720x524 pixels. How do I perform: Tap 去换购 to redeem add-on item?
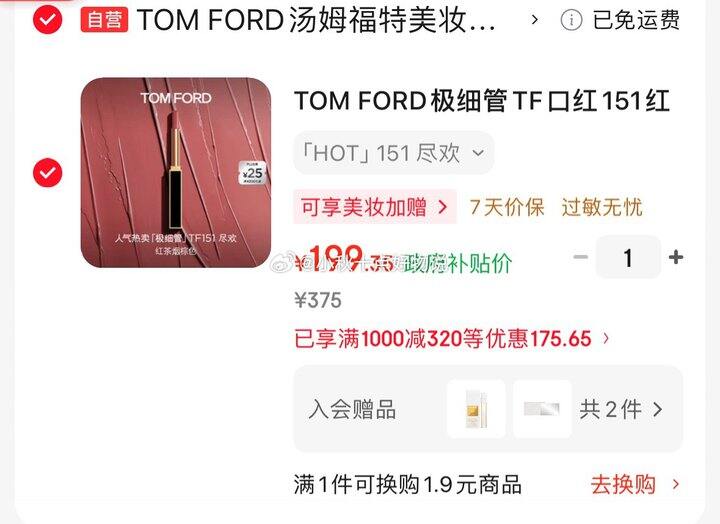(x=635, y=485)
